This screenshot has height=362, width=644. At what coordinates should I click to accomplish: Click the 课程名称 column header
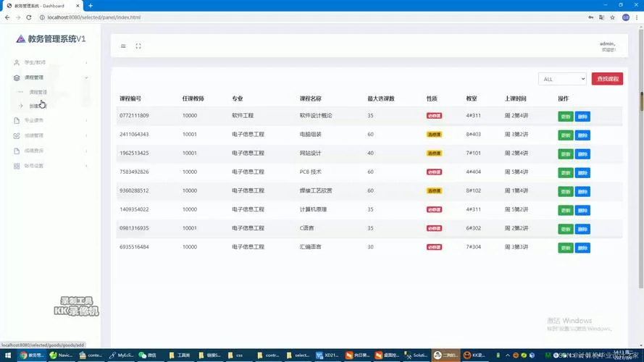pyautogui.click(x=311, y=98)
